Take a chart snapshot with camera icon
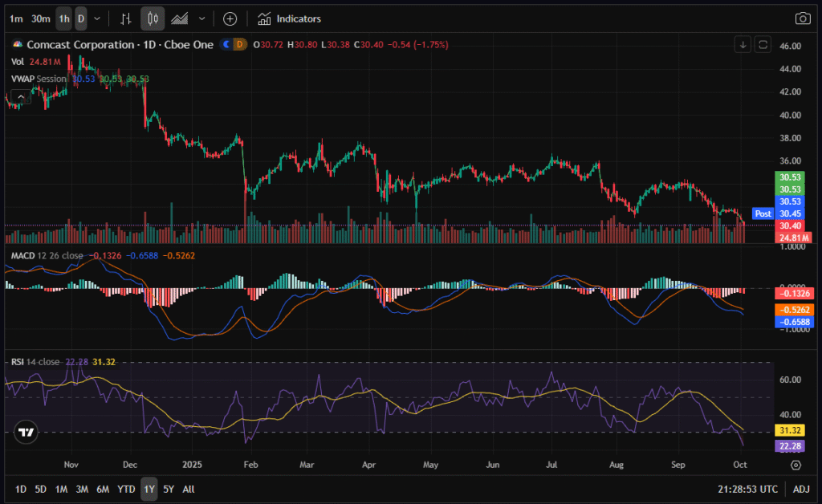 point(802,18)
